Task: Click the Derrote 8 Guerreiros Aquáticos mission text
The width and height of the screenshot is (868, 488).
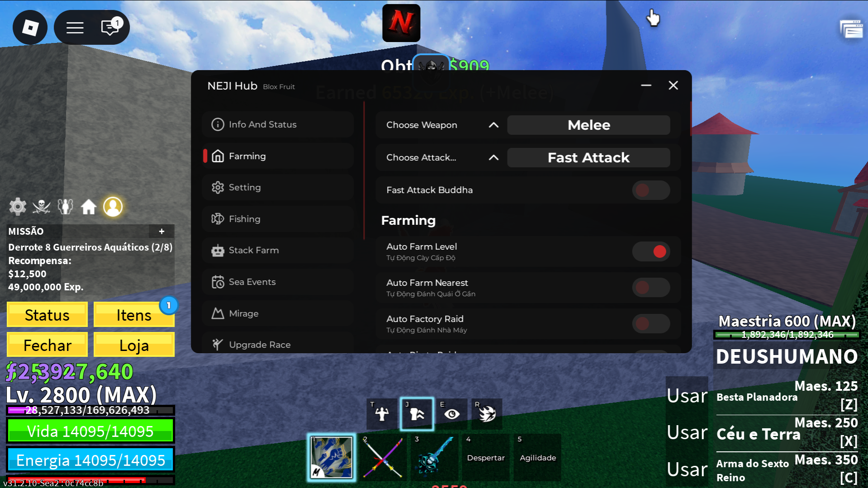Action: (x=90, y=247)
